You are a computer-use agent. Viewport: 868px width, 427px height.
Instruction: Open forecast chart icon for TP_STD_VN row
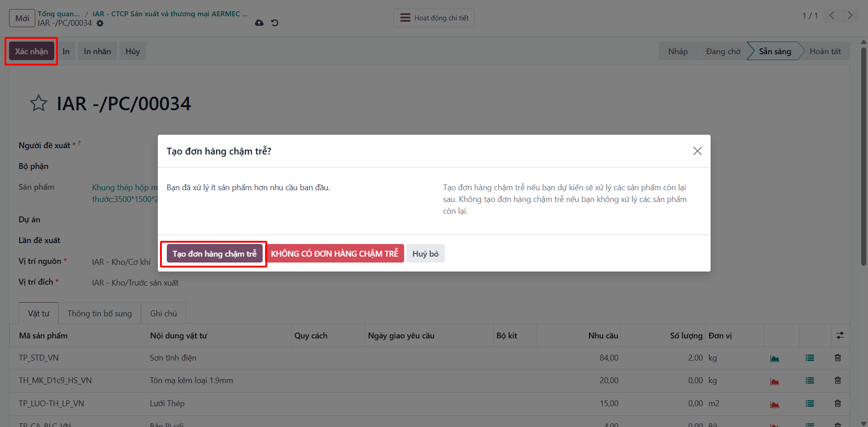tap(774, 358)
